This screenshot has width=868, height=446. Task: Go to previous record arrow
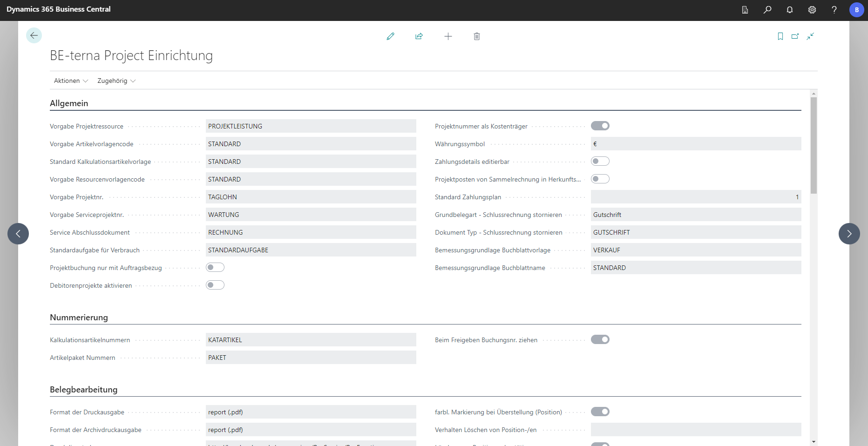(x=18, y=234)
